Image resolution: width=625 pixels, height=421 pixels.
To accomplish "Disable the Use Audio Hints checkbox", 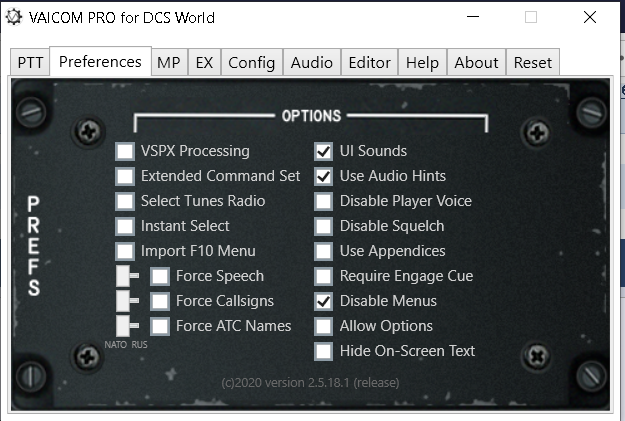I will tap(323, 176).
